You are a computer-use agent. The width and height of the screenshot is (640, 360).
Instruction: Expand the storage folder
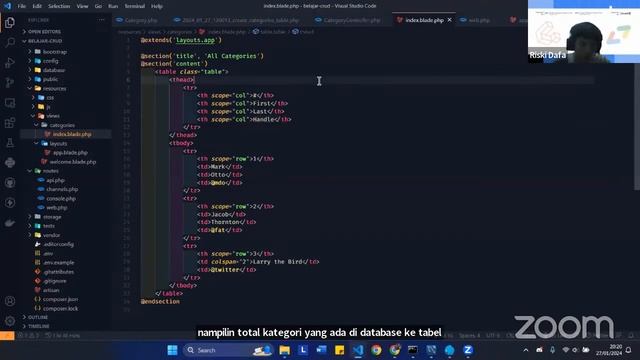click(52, 217)
